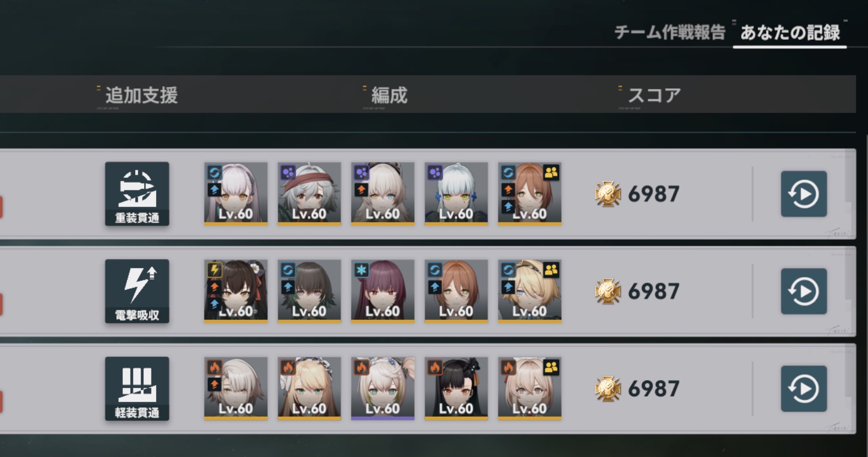Replay the first row battle record
The image size is (868, 457).
(x=804, y=194)
